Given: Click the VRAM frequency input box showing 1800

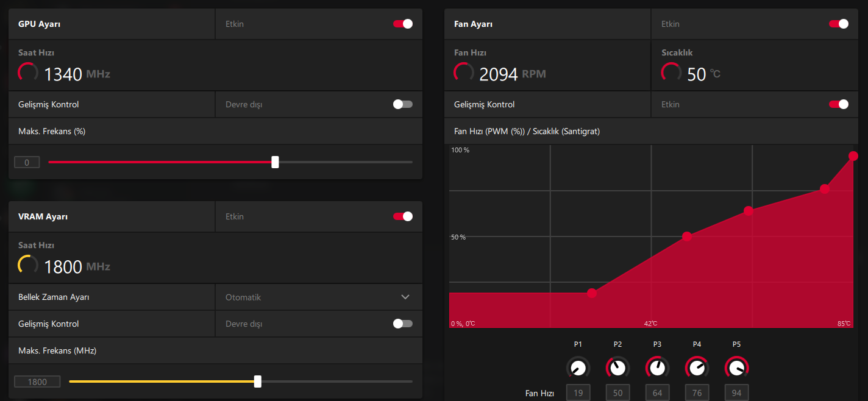Looking at the screenshot, I should click(37, 382).
